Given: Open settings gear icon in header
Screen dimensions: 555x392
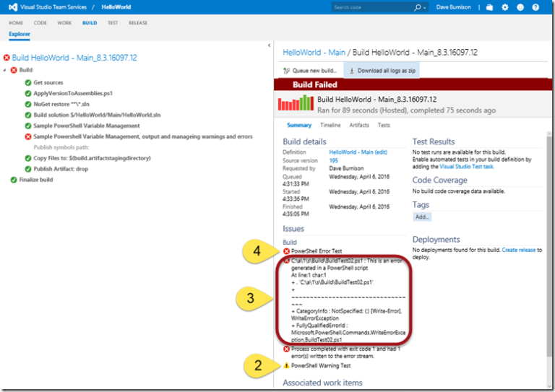Looking at the screenshot, I should click(505, 7).
